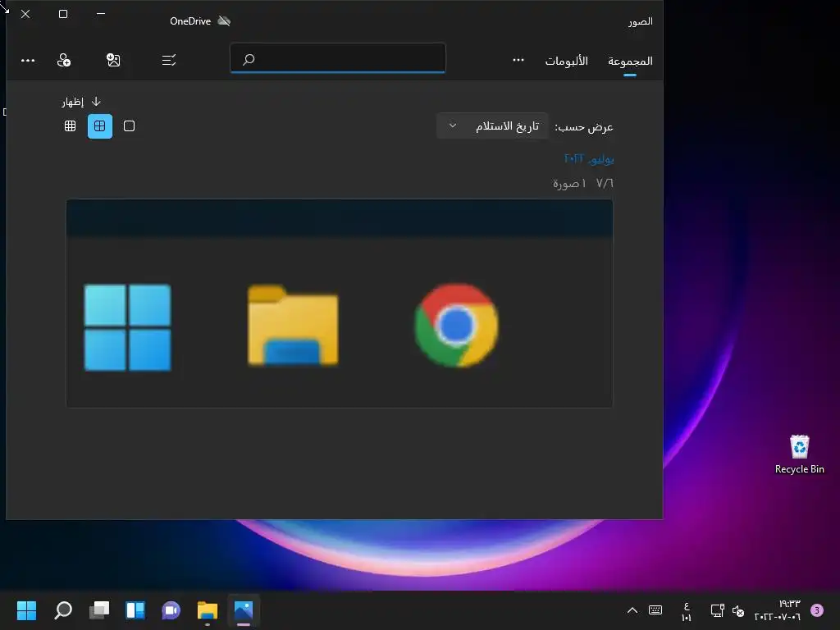Open the tabs overflow ellipsis menu

[x=518, y=60]
